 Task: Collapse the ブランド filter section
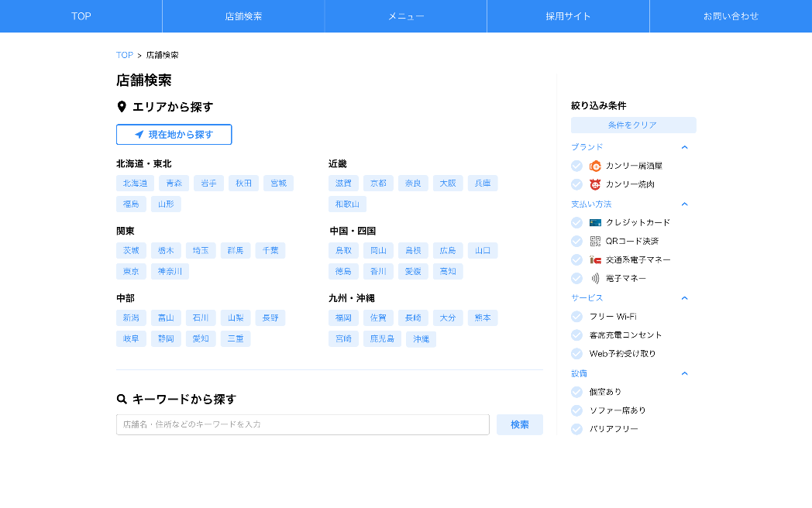pyautogui.click(x=684, y=147)
